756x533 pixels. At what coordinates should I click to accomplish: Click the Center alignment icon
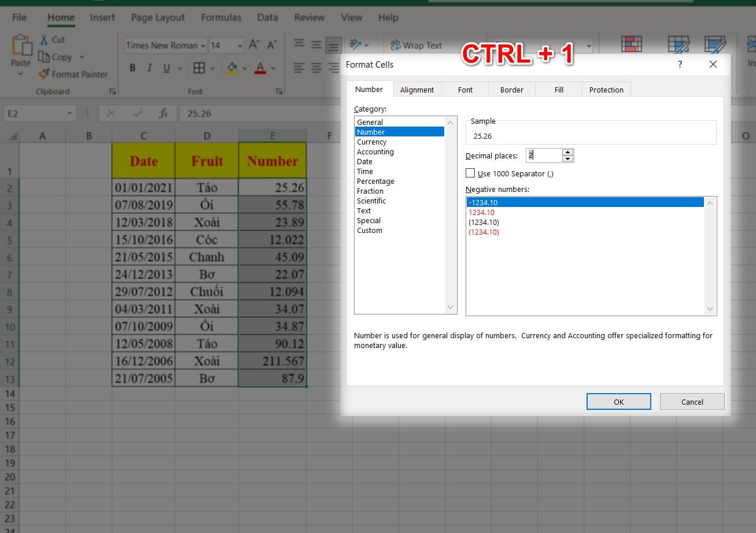pyautogui.click(x=316, y=68)
